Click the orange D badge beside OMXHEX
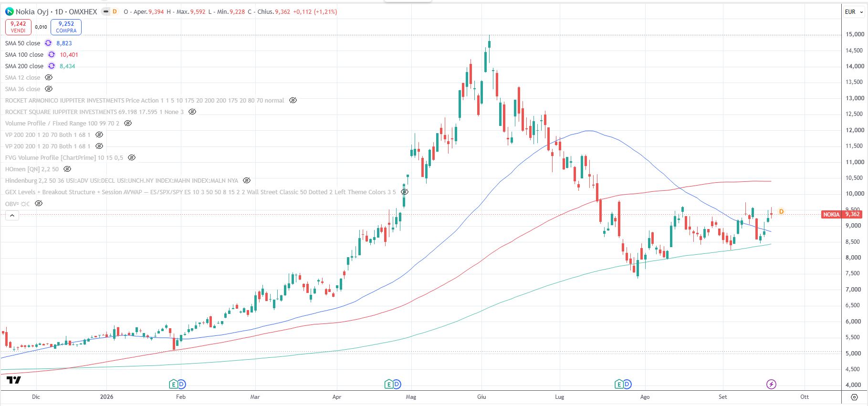The width and height of the screenshot is (868, 406). 115,11
